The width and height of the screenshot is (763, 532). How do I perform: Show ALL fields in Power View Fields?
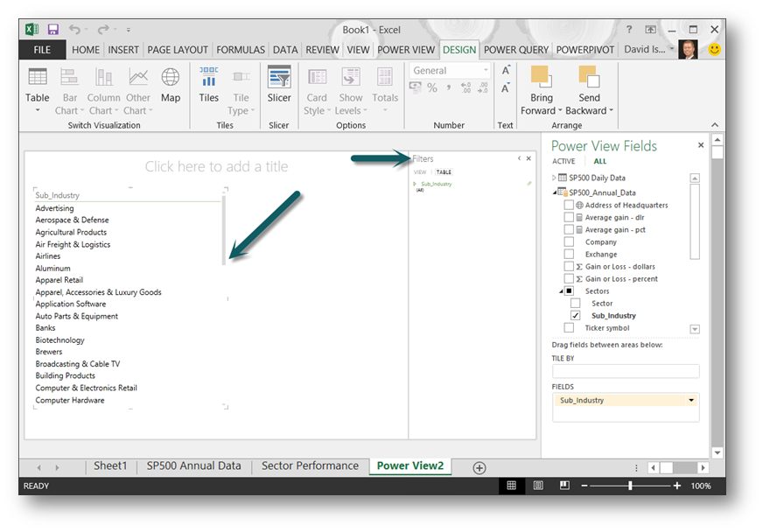(x=599, y=161)
